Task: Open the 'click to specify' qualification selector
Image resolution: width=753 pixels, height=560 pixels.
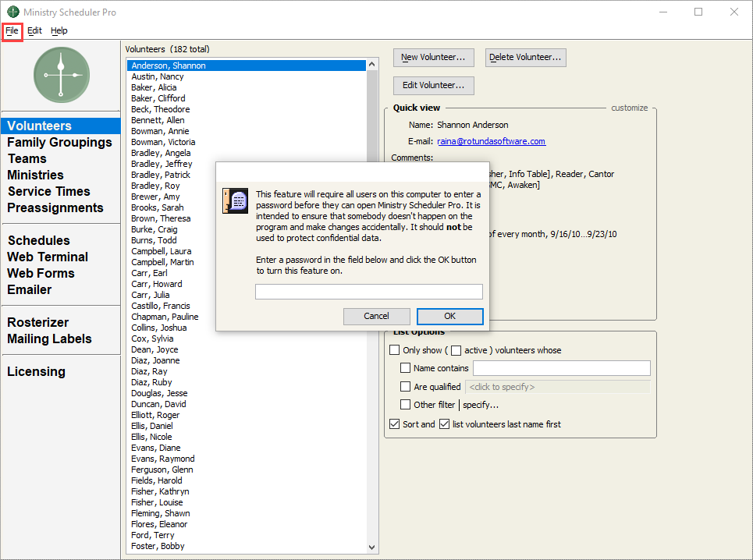Action: tap(557, 387)
